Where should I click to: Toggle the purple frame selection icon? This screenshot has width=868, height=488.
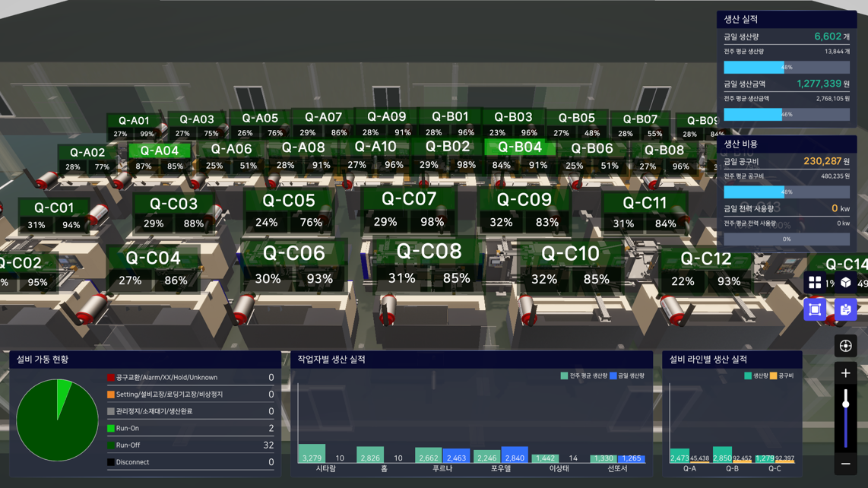coord(815,309)
